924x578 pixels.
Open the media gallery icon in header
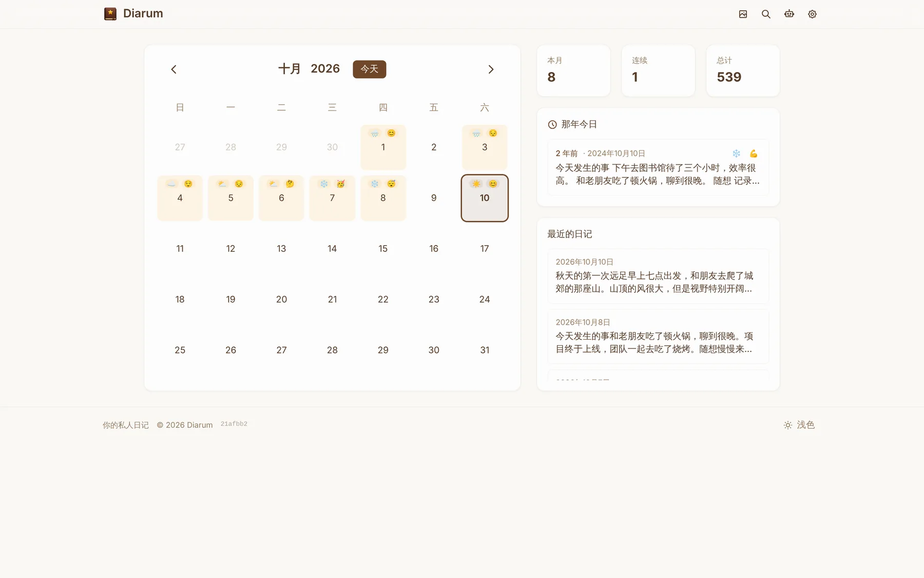[x=743, y=14]
